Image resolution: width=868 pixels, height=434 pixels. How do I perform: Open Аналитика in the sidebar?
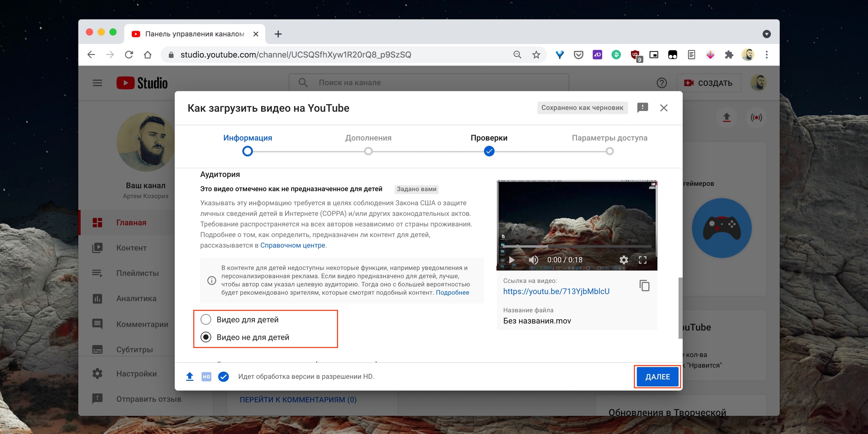[x=127, y=299]
